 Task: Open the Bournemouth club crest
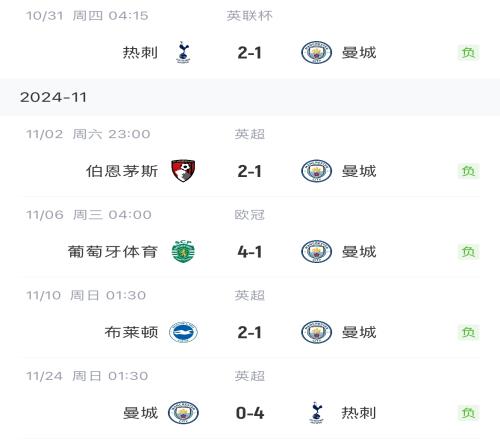pyautogui.click(x=183, y=171)
